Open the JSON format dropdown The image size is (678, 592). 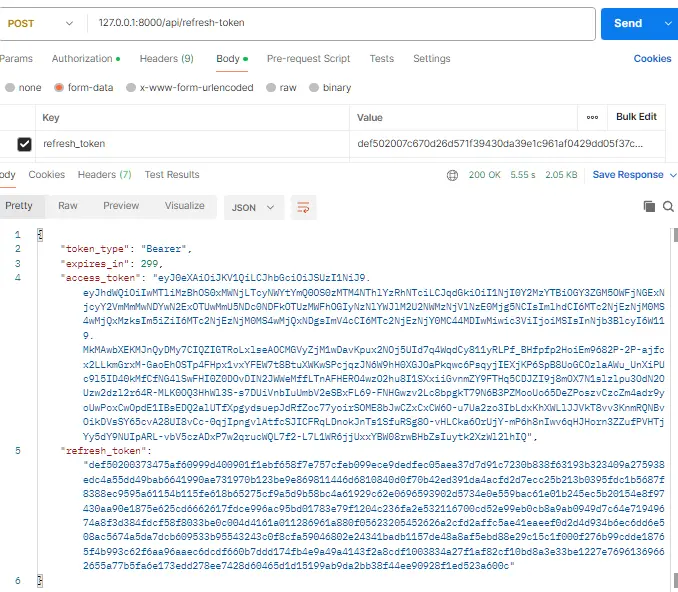[254, 208]
